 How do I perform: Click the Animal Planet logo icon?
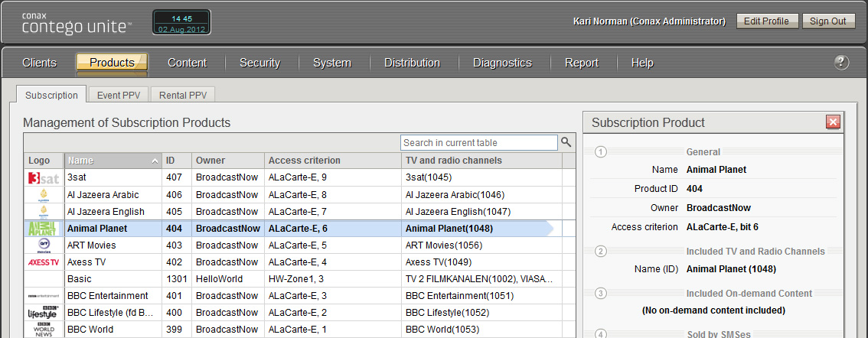(x=43, y=228)
